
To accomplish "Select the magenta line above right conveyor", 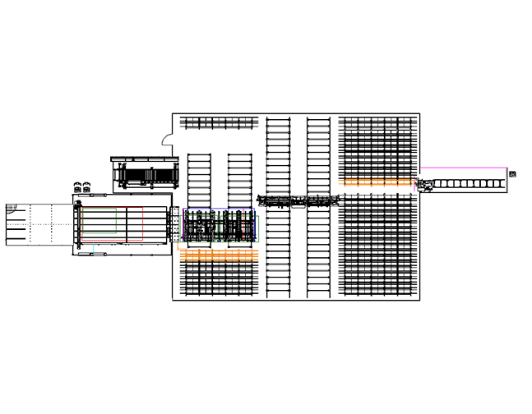I will tap(465, 168).
